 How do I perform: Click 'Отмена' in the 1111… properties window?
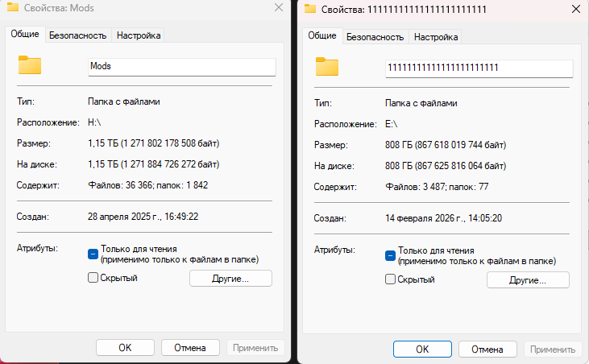click(487, 350)
